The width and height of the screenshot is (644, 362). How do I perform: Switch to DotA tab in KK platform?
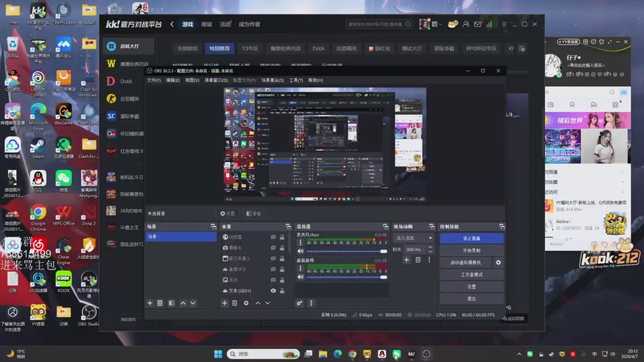pyautogui.click(x=318, y=48)
